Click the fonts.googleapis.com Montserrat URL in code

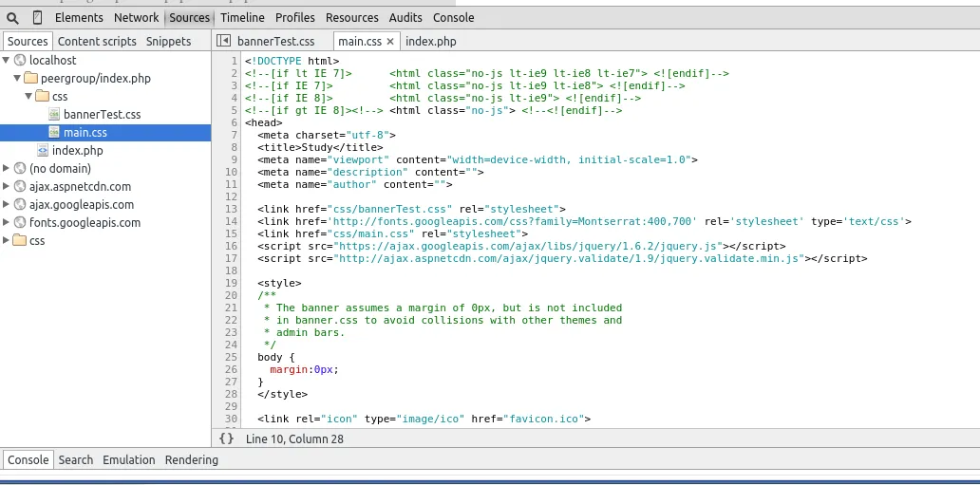[x=513, y=221]
